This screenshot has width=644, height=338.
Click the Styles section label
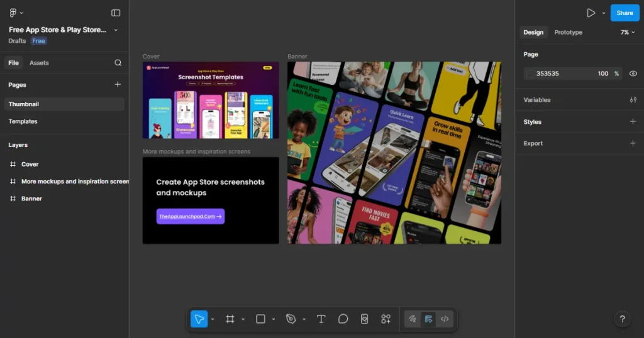tap(532, 122)
